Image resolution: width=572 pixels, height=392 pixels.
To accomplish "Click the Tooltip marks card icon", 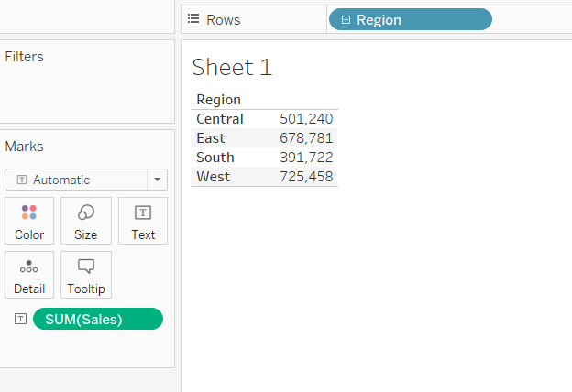I will pos(86,267).
